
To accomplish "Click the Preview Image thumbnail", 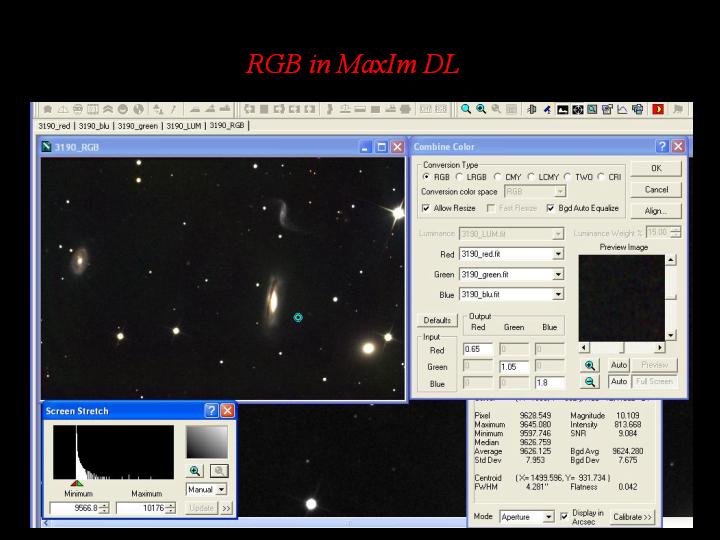I will tap(621, 298).
